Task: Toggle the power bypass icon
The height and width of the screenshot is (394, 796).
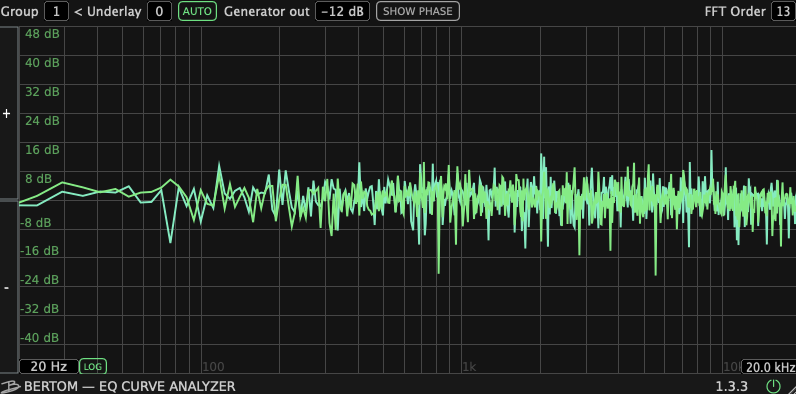Action: [773, 386]
